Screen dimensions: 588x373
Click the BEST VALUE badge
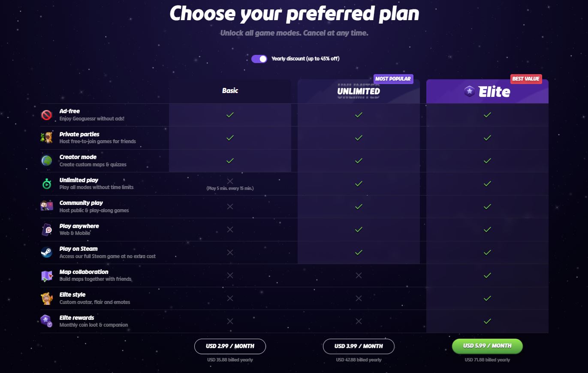[527, 79]
